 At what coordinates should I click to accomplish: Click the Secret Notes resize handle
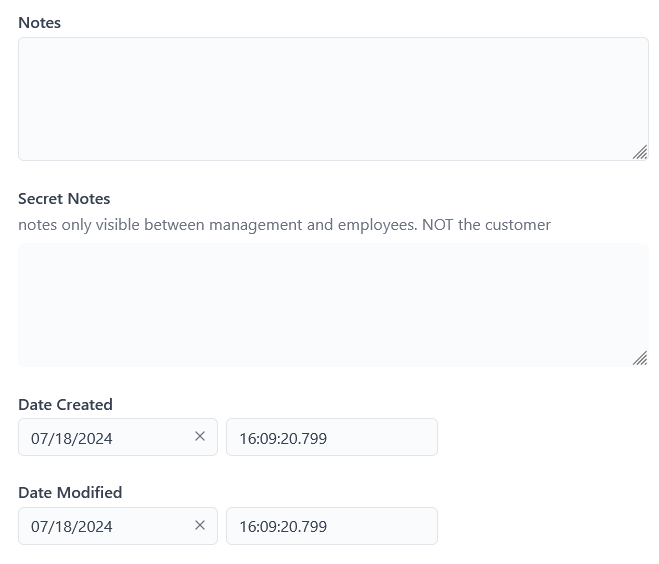640,358
